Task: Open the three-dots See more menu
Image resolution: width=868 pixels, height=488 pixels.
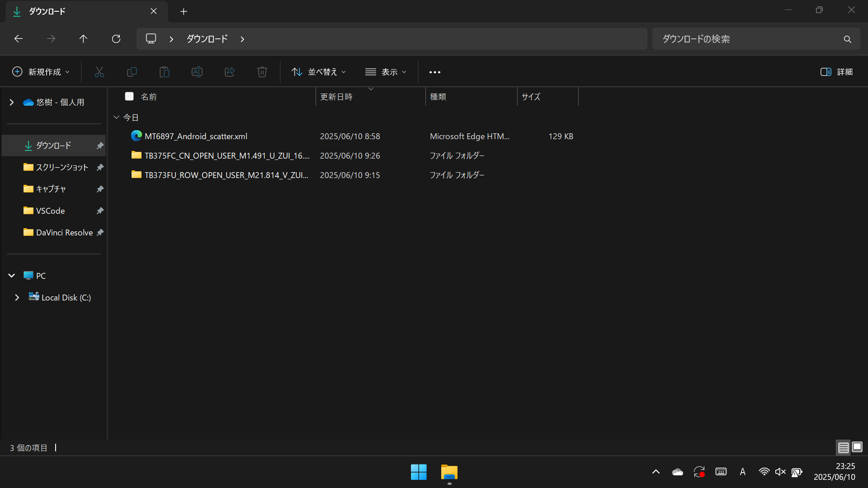Action: (x=435, y=72)
